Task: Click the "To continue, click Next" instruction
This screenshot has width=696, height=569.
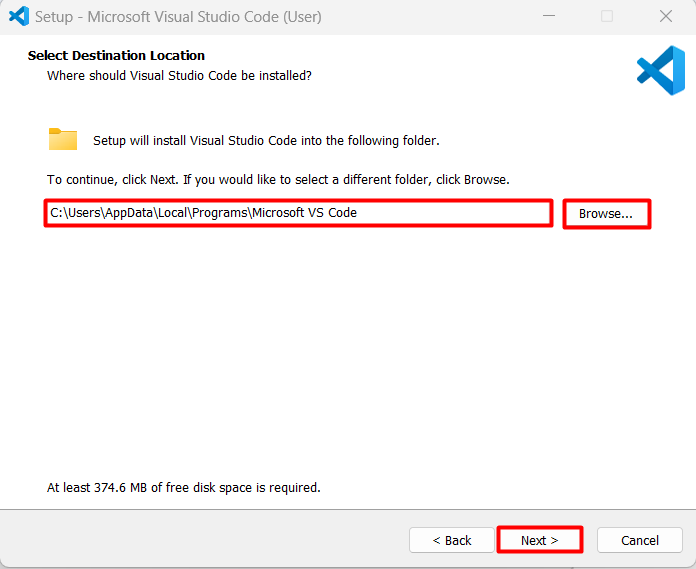Action: click(278, 180)
